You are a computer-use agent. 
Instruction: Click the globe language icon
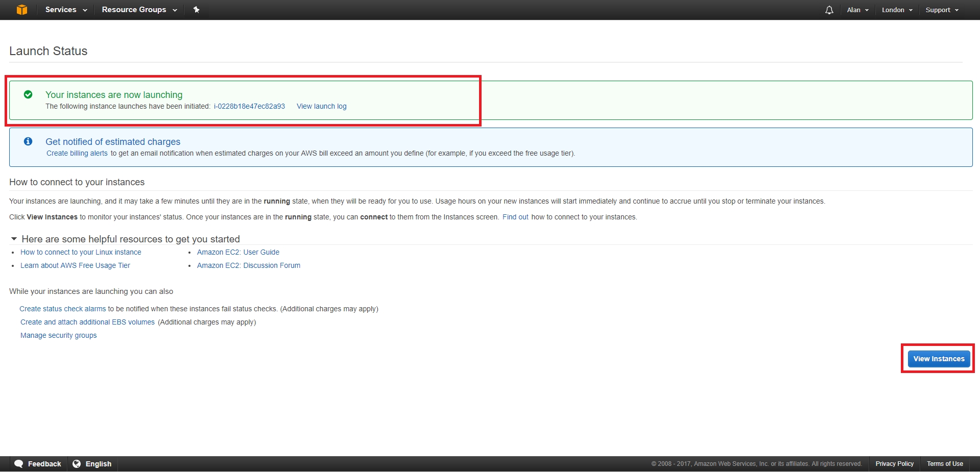(77, 464)
